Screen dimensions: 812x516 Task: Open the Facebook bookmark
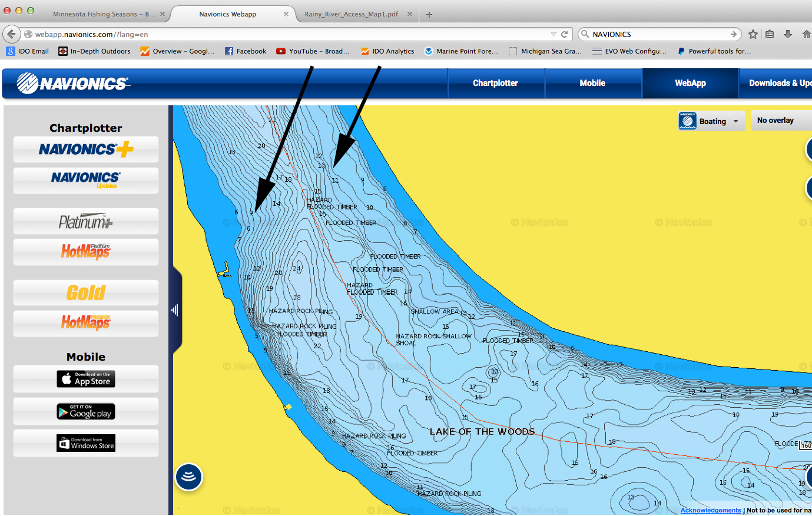[x=246, y=51]
